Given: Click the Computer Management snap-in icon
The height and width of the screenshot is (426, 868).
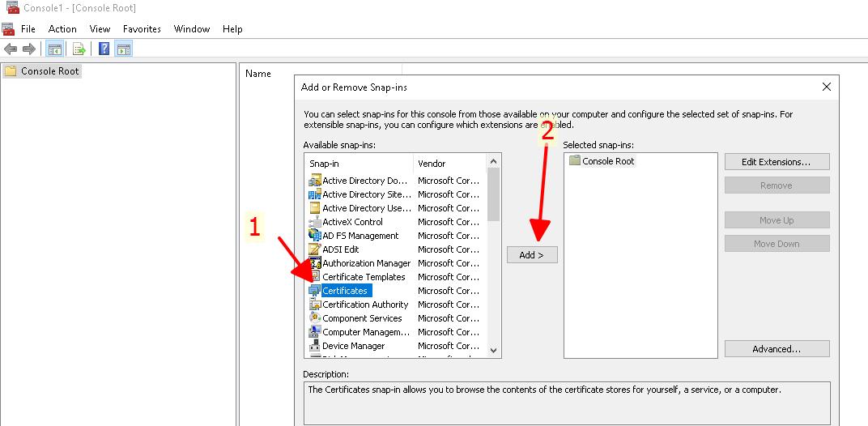Looking at the screenshot, I should 315,332.
